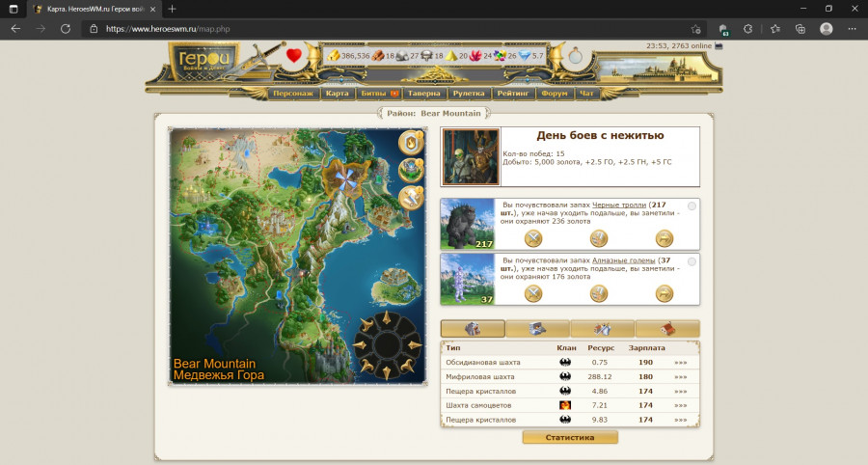Screen dimensions: 868x465
Task: Click south arrow on map compass
Action: 387,372
